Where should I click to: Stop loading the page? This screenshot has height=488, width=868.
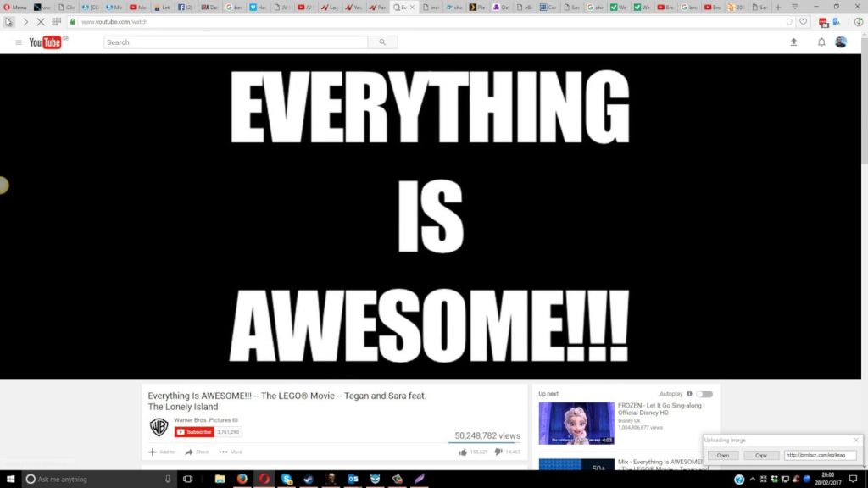pyautogui.click(x=41, y=21)
